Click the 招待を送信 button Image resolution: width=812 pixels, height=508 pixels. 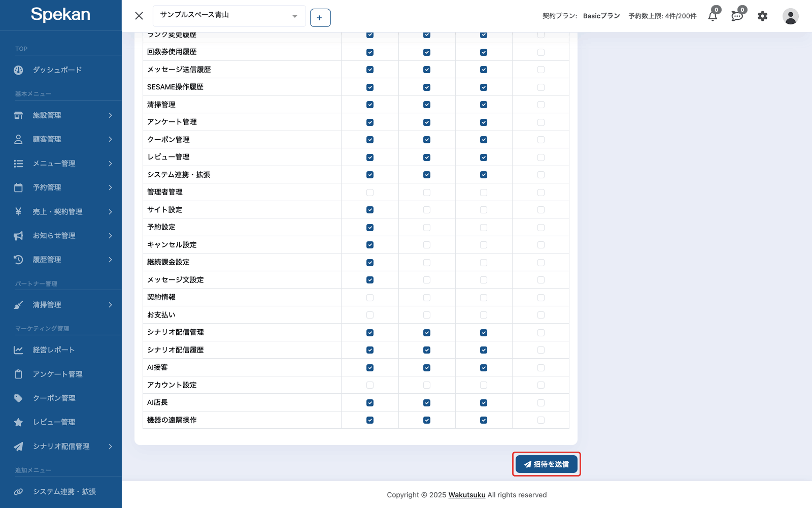pyautogui.click(x=547, y=464)
